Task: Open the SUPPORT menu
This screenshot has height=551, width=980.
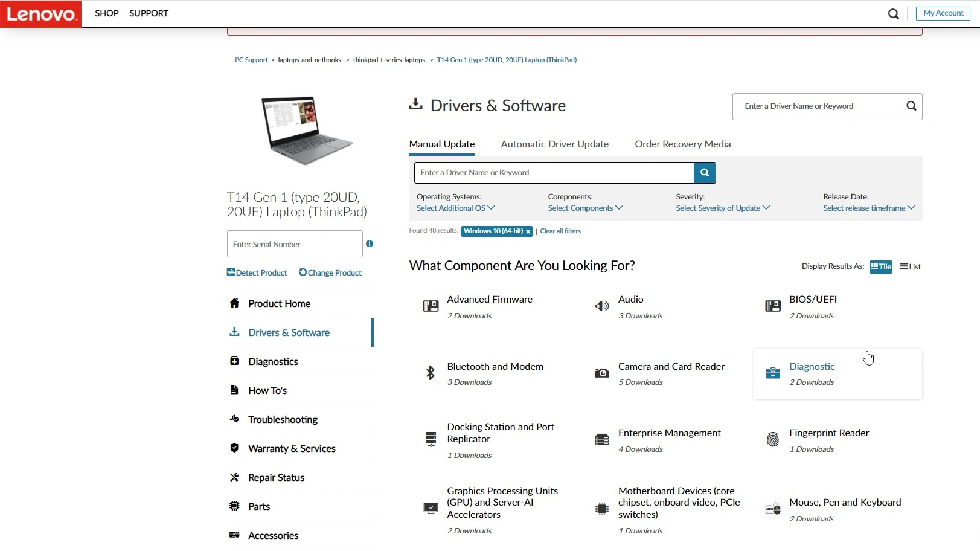Action: click(149, 13)
